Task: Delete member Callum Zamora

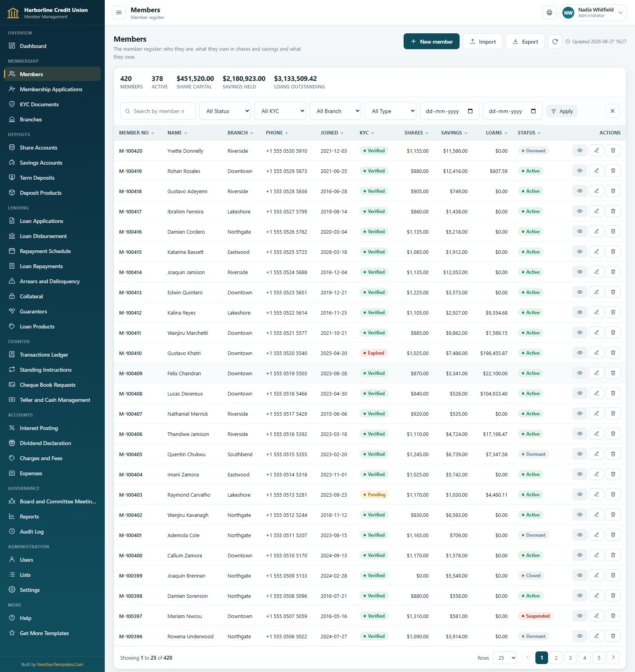Action: [x=613, y=555]
